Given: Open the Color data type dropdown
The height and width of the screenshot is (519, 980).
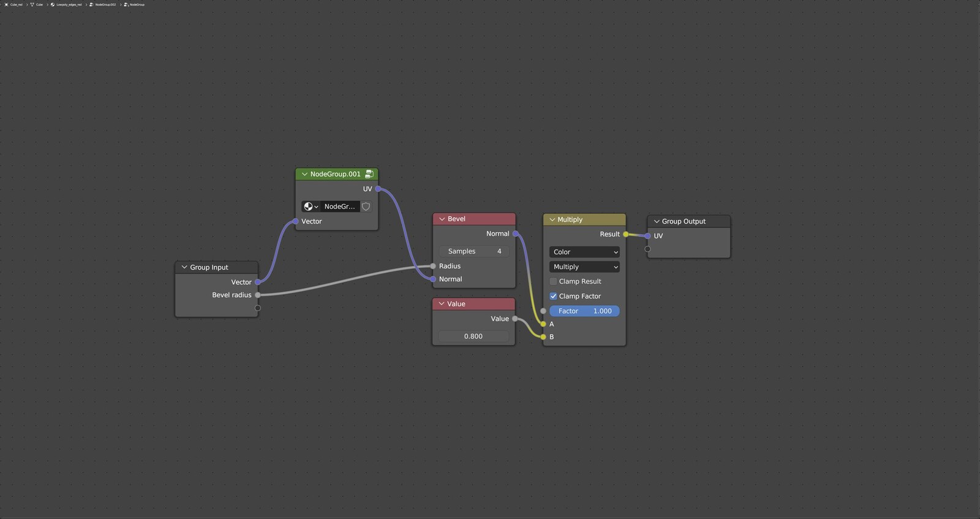Looking at the screenshot, I should [584, 252].
